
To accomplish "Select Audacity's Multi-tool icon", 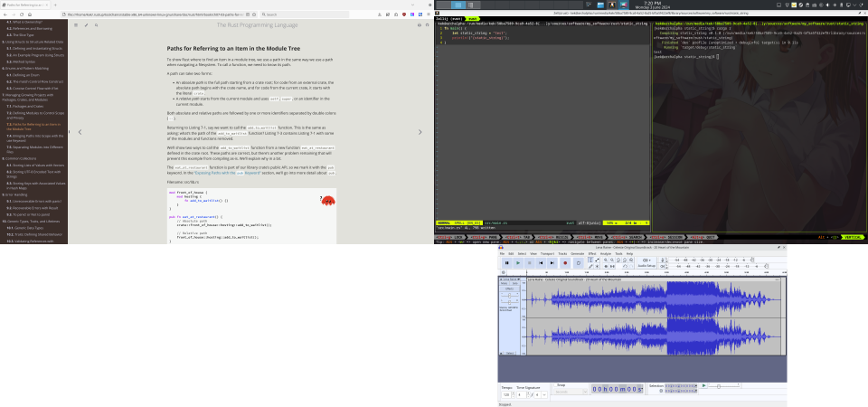I will [x=597, y=266].
